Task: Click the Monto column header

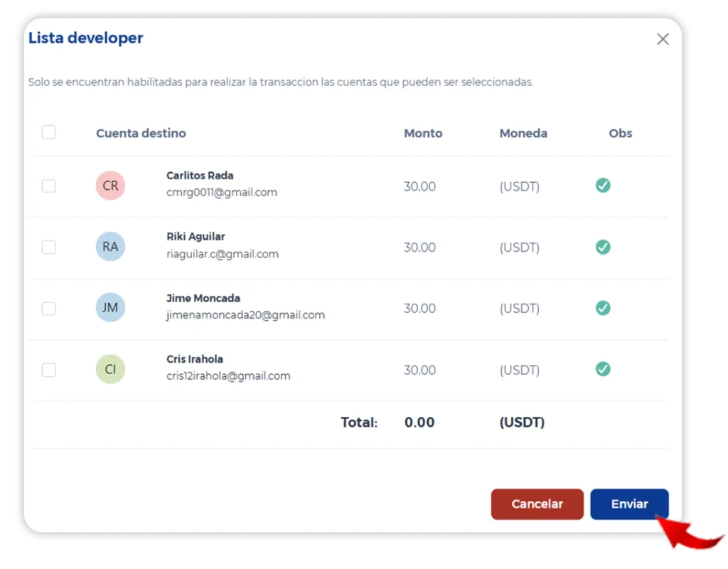Action: pos(423,133)
